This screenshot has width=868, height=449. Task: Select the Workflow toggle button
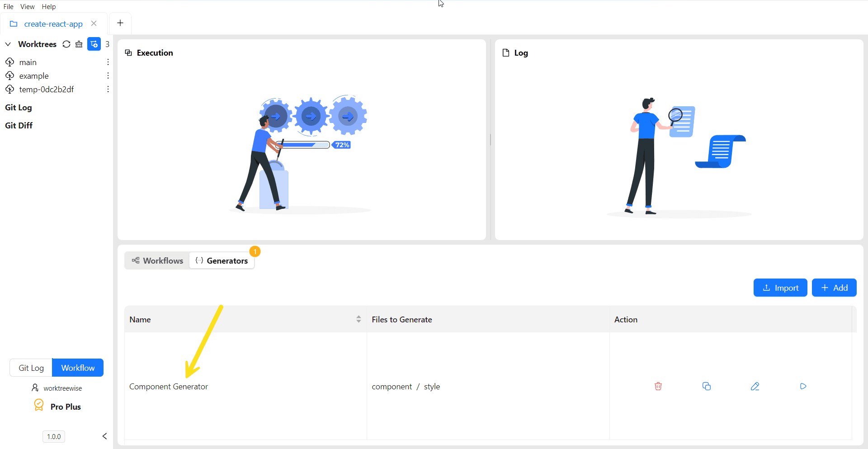pos(78,368)
